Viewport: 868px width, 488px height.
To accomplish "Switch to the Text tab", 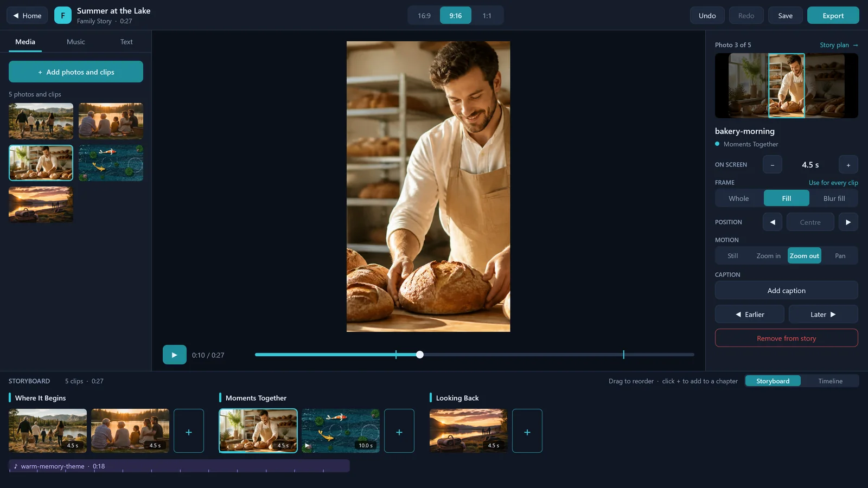I will click(126, 42).
